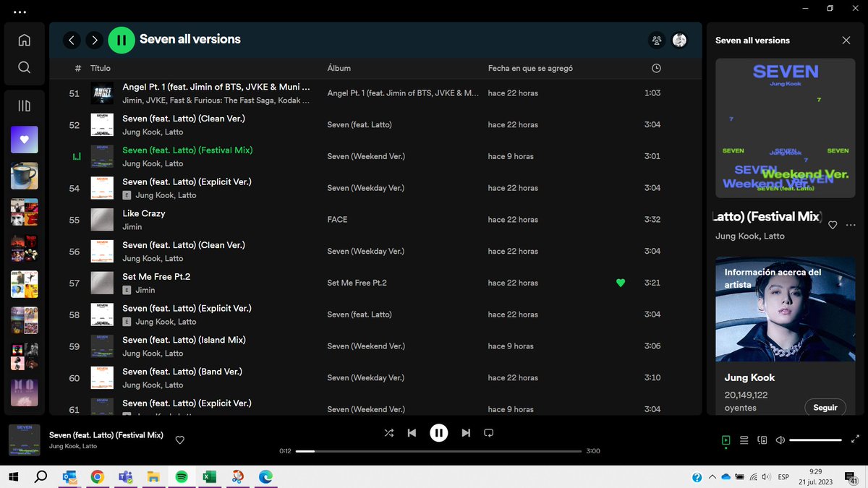Unlike the Set Me Free Pt.2 green heart
Image resolution: width=868 pixels, height=488 pixels.
620,283
